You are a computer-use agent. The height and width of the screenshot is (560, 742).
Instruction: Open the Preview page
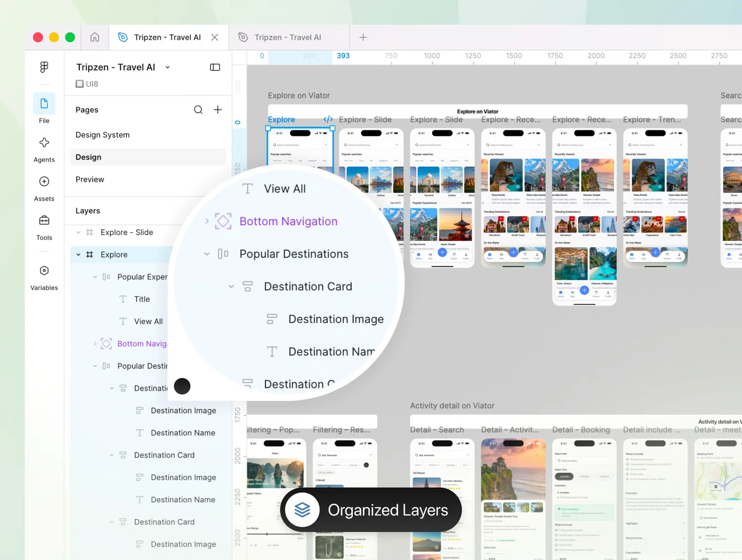pos(90,180)
